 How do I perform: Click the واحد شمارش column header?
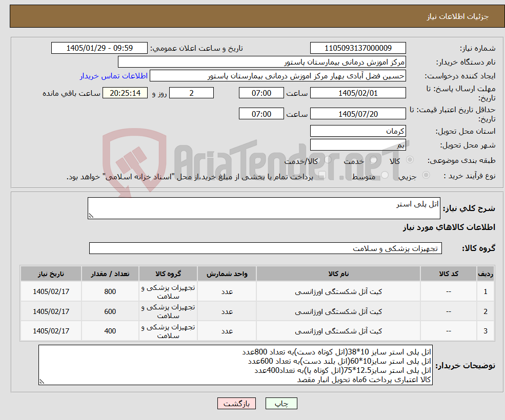[x=227, y=274]
